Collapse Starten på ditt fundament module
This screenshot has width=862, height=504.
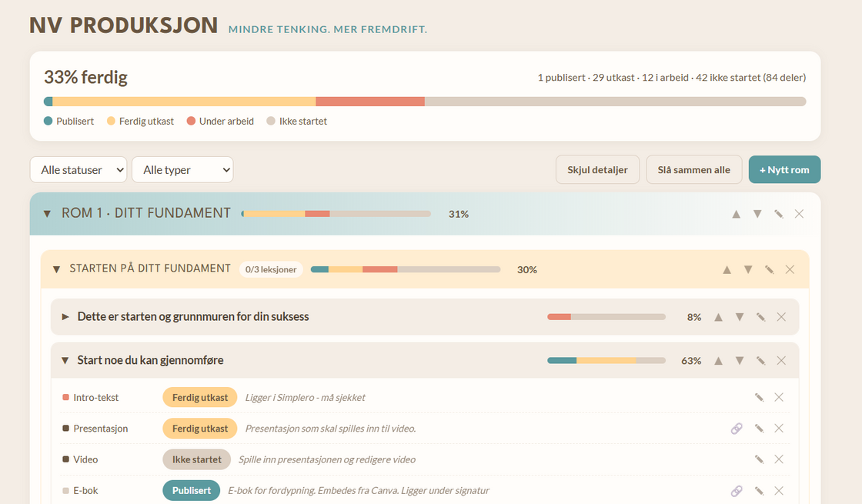click(x=56, y=269)
